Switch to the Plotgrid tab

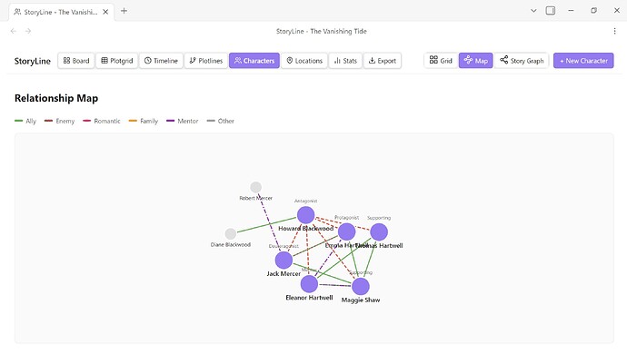116,61
